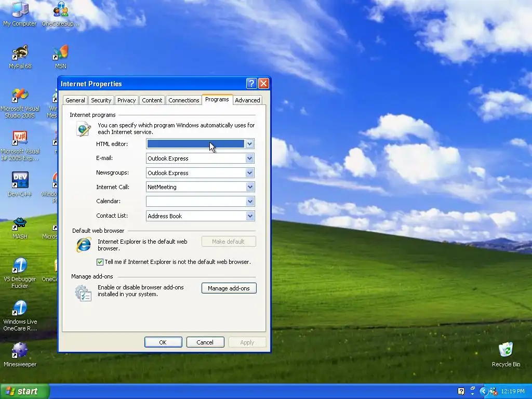This screenshot has width=532, height=399.
Task: Switch to the Privacy tab
Action: pos(126,100)
